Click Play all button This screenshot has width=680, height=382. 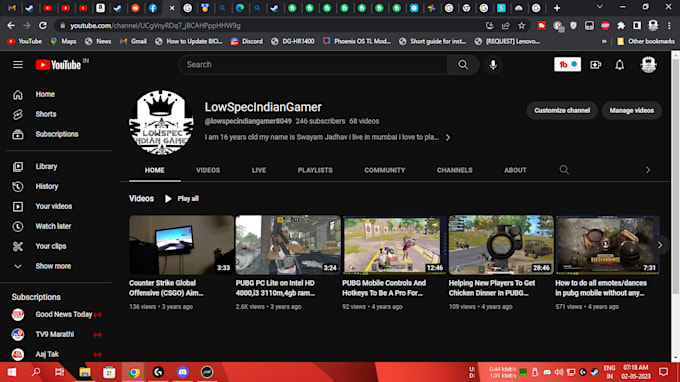[182, 199]
